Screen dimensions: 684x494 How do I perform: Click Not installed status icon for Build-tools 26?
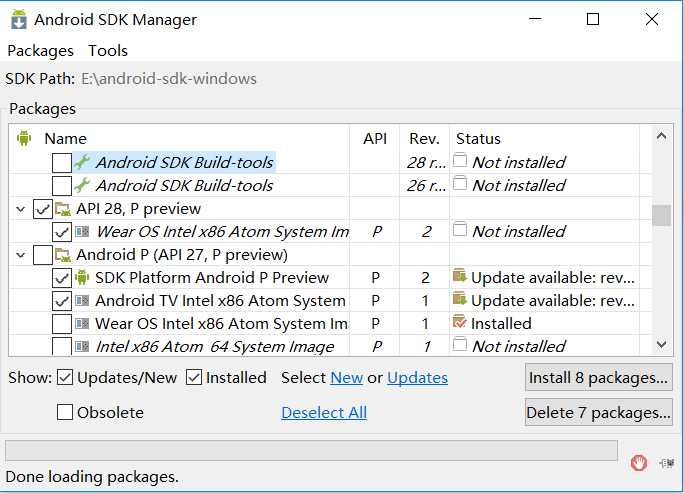pyautogui.click(x=460, y=183)
